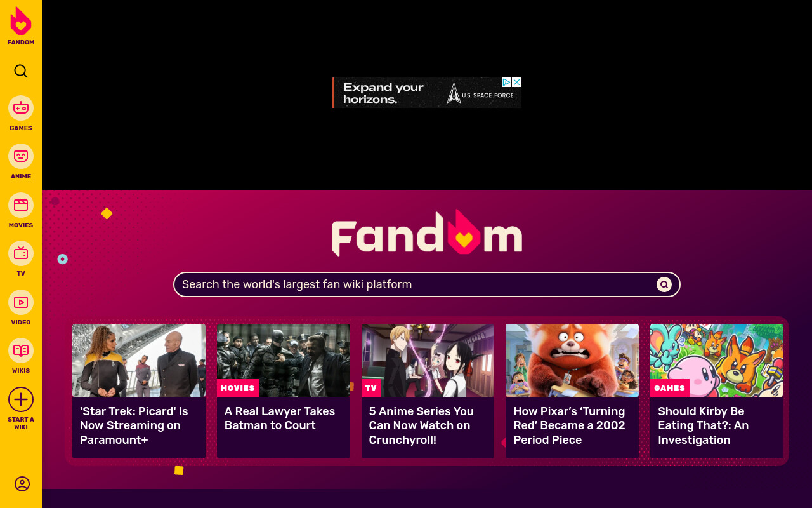812x508 pixels.
Task: Open the Turning Red article thumbnail
Action: pyautogui.click(x=572, y=360)
